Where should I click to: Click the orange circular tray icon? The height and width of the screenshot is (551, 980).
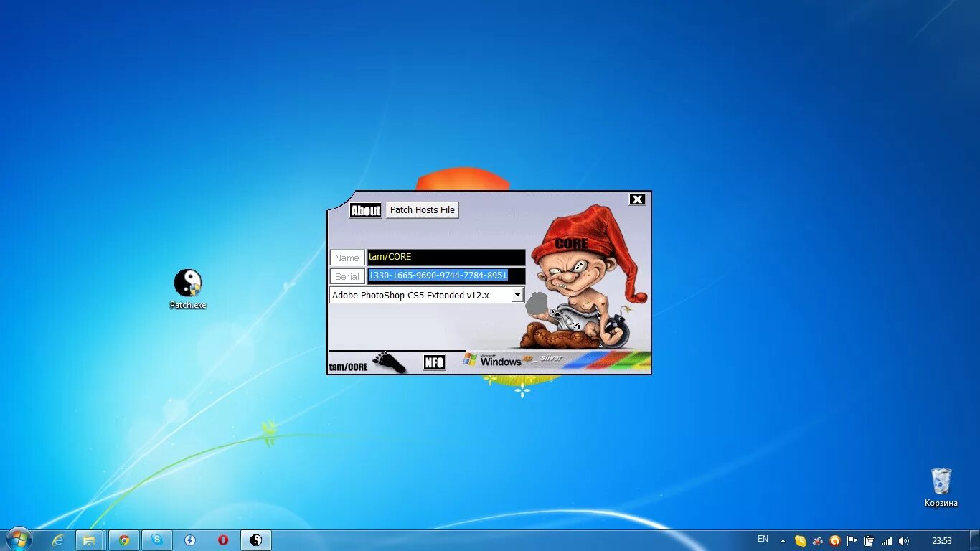[x=835, y=541]
